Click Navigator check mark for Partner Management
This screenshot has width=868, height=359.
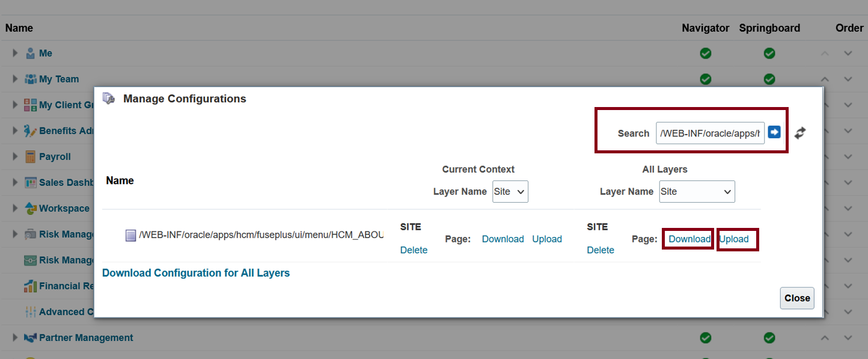(x=706, y=338)
